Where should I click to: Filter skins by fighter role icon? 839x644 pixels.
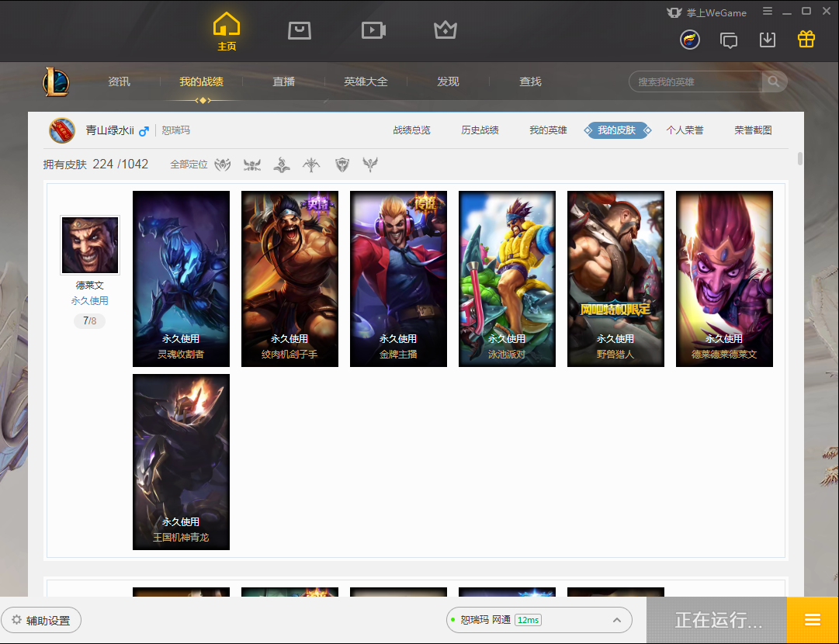(223, 164)
